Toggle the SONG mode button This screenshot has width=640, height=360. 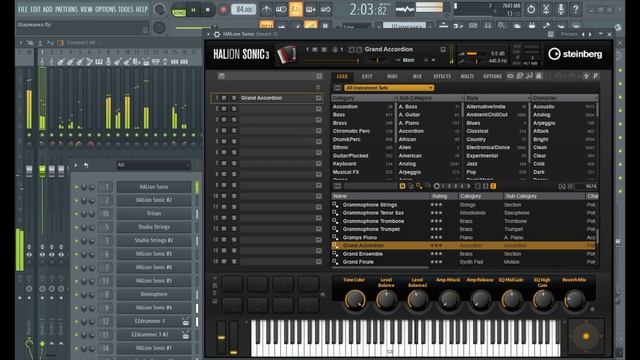(178, 10)
